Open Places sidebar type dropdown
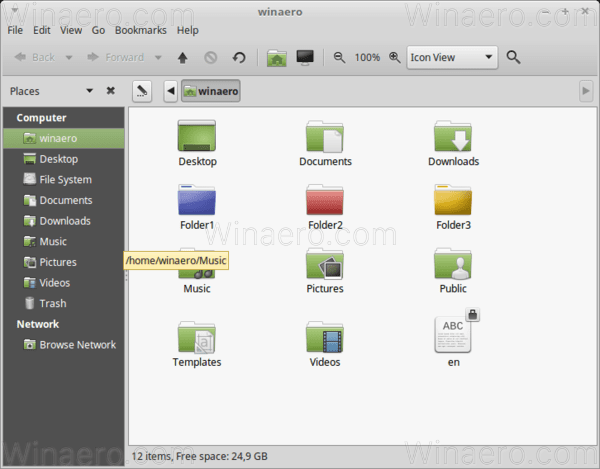Screen dimensions: 600x469 (90, 91)
